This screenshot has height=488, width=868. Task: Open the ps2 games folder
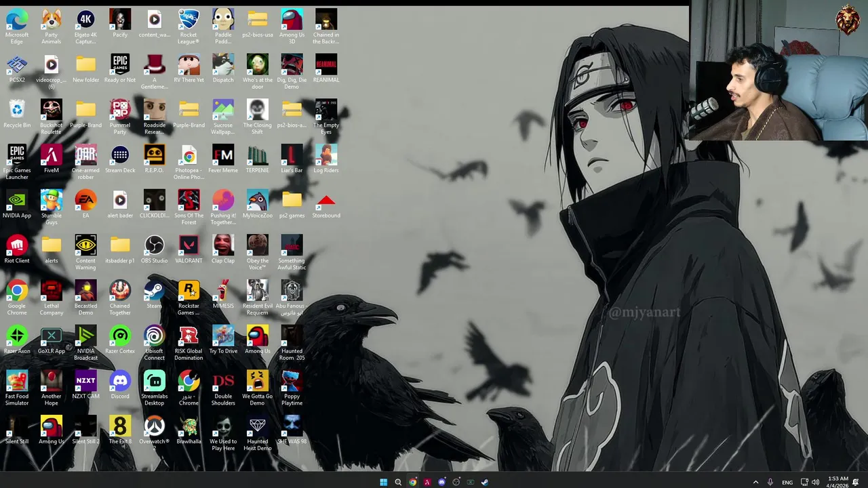292,205
